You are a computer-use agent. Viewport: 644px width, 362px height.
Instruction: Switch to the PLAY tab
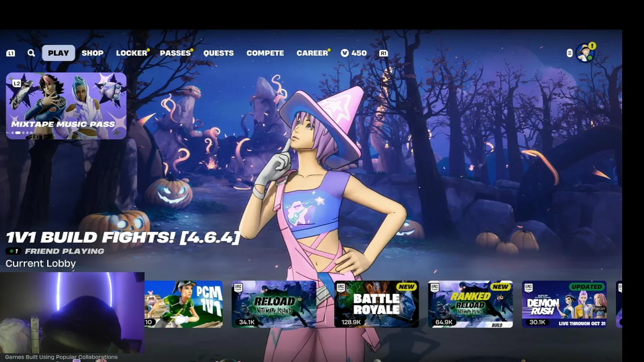[x=58, y=53]
